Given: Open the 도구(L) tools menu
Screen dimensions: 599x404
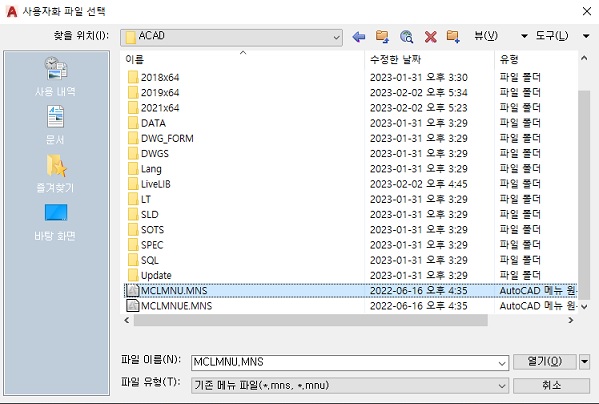Looking at the screenshot, I should pyautogui.click(x=552, y=36).
